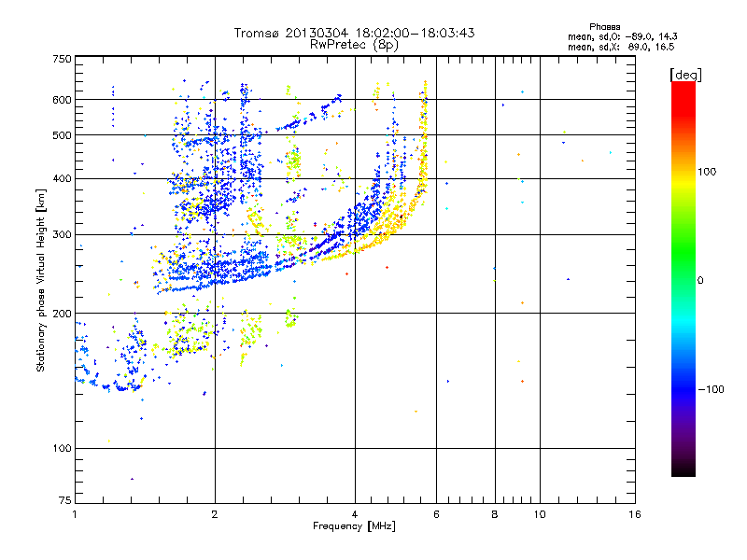Viewport: 747px width, 560px height.
Task: Click "mean, sd,X: 89.0, 16.5" text
Action: (x=621, y=47)
